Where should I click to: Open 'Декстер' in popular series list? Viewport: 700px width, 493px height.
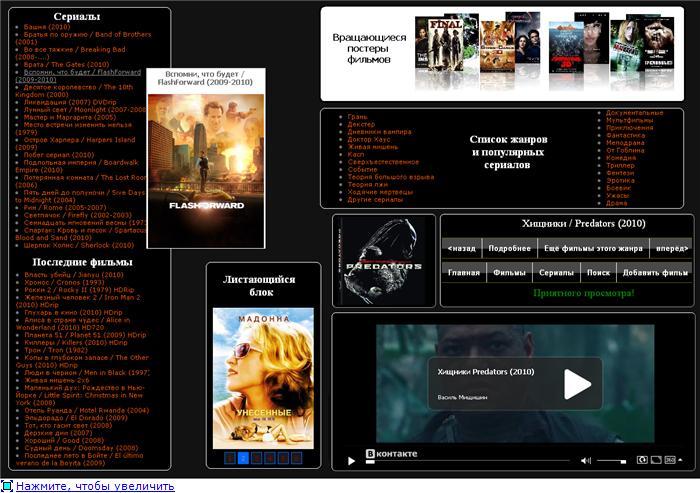pos(361,124)
